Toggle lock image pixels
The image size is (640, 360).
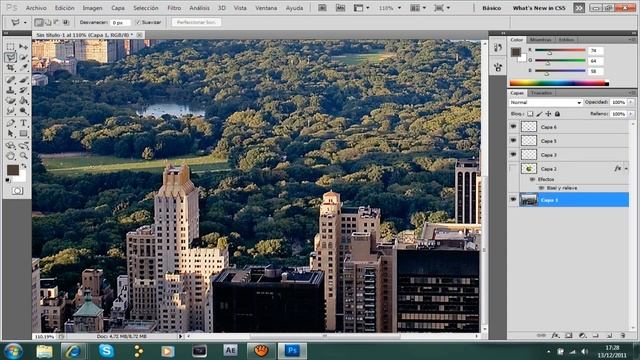coord(539,114)
